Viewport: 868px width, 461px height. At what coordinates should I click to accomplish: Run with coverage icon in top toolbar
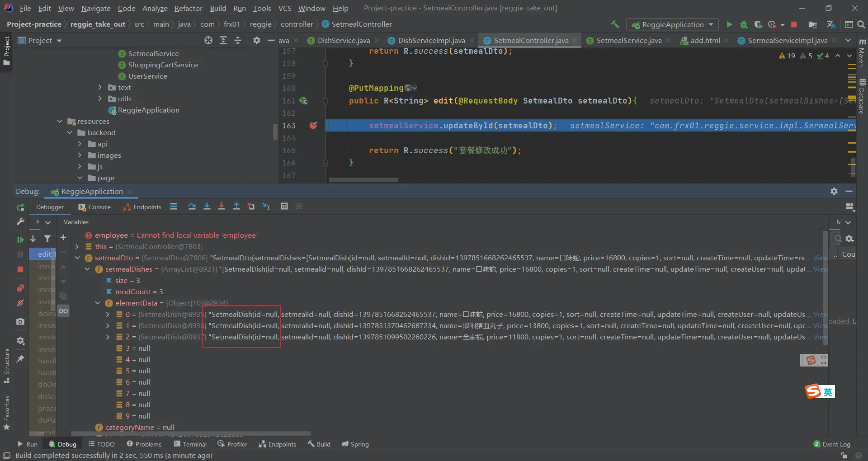pyautogui.click(x=758, y=24)
